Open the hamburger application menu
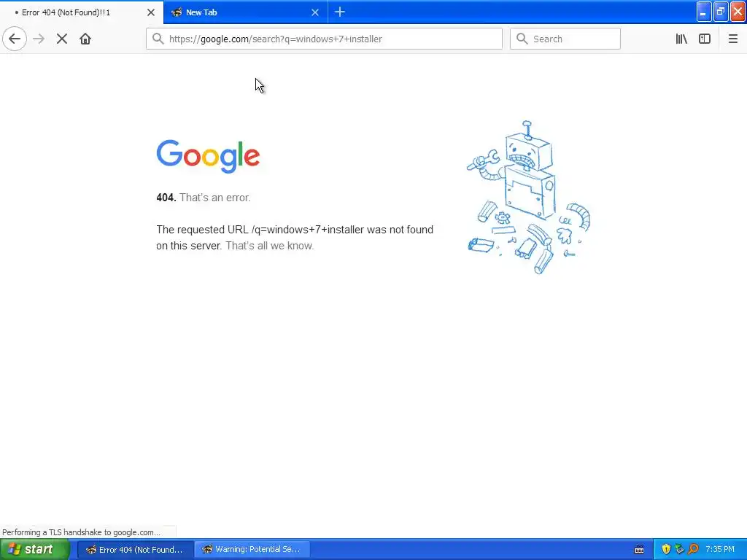Screen dimensions: 747x560 tap(732, 39)
